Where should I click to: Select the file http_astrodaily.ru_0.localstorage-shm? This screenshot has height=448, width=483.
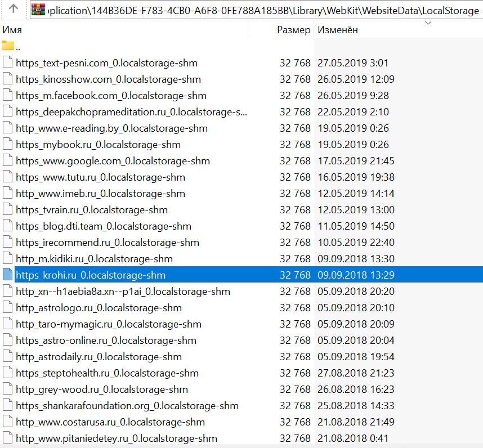[99, 357]
